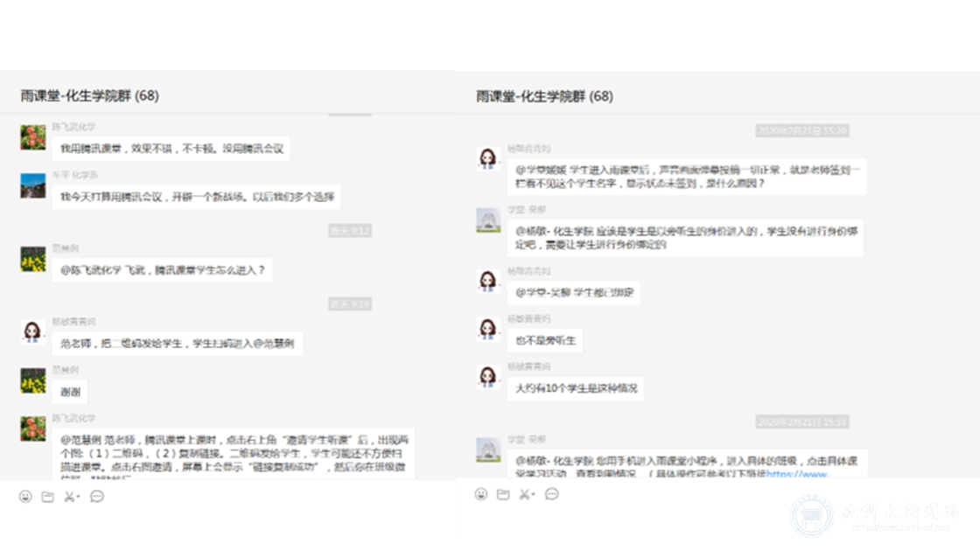Image resolution: width=980 pixels, height=551 pixels.
Task: Open emoji picker in left chat window
Action: 25,496
